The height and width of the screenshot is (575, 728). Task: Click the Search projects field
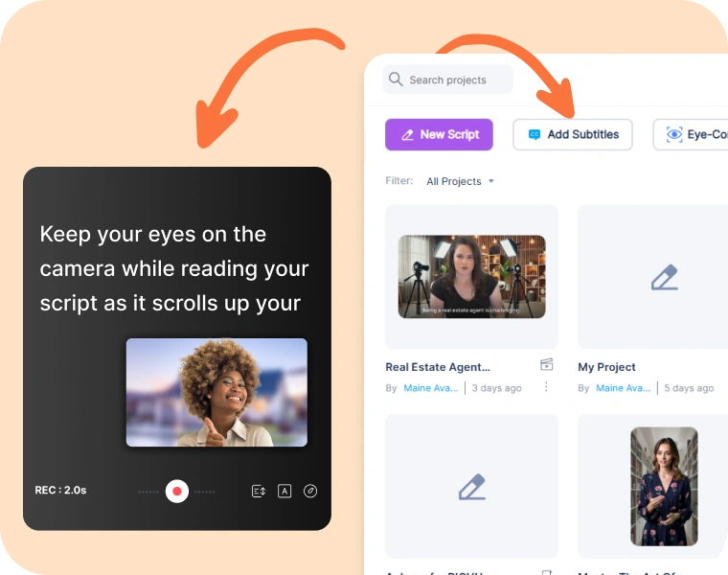pos(447,80)
